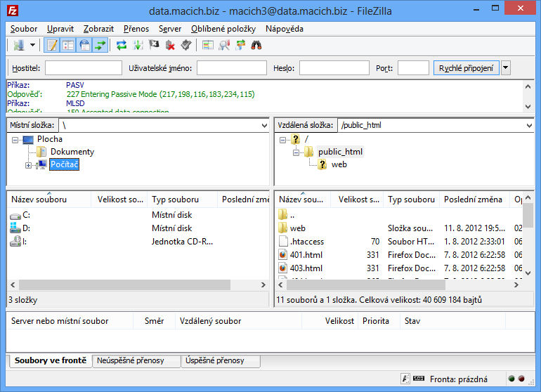541x392 pixels.
Task: Click the refresh file lists icon
Action: (x=122, y=45)
